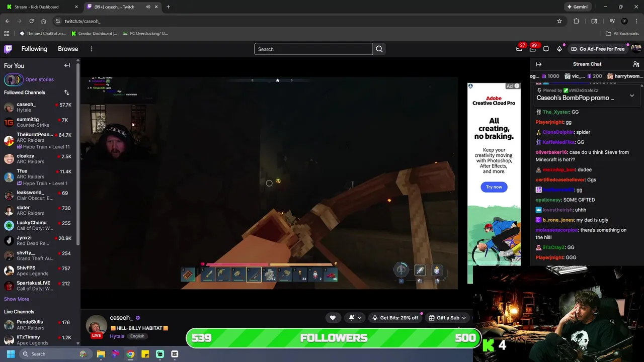
Task: Bookmark this page with the star
Action: [x=559, y=21]
